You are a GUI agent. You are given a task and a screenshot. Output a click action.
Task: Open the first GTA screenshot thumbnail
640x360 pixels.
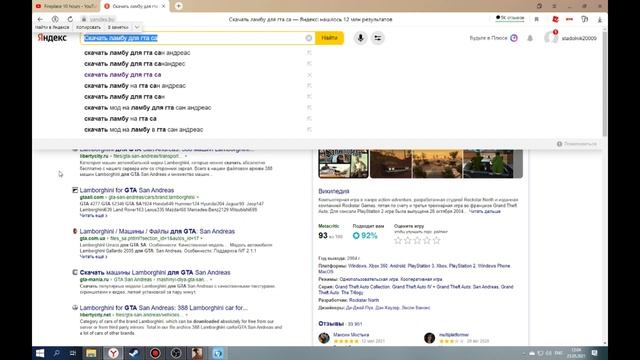[x=343, y=164]
